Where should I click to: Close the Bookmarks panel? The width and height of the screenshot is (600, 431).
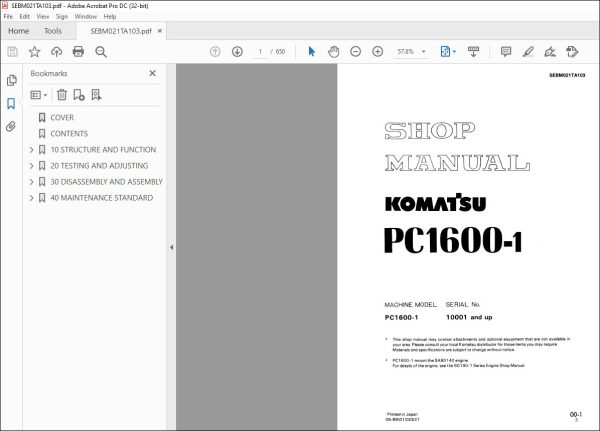(152, 73)
